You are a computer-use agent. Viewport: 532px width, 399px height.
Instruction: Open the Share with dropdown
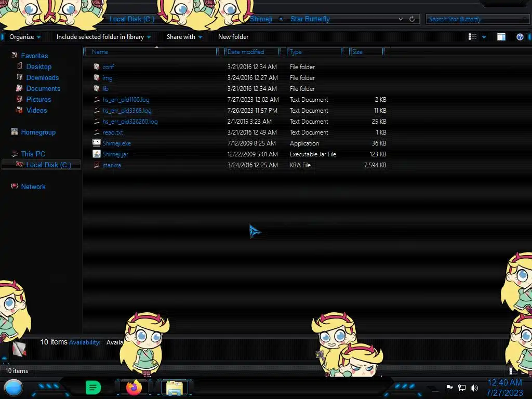point(184,37)
